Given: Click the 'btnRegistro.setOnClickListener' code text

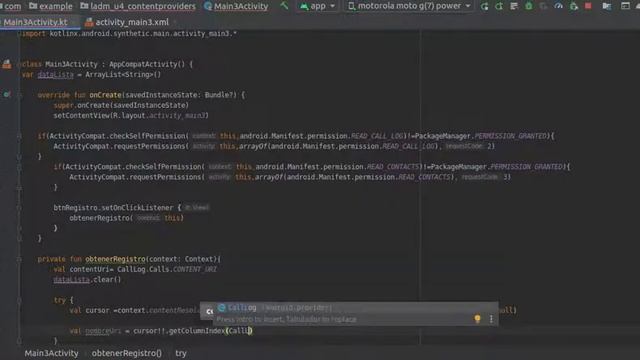Looking at the screenshot, I should [113, 208].
